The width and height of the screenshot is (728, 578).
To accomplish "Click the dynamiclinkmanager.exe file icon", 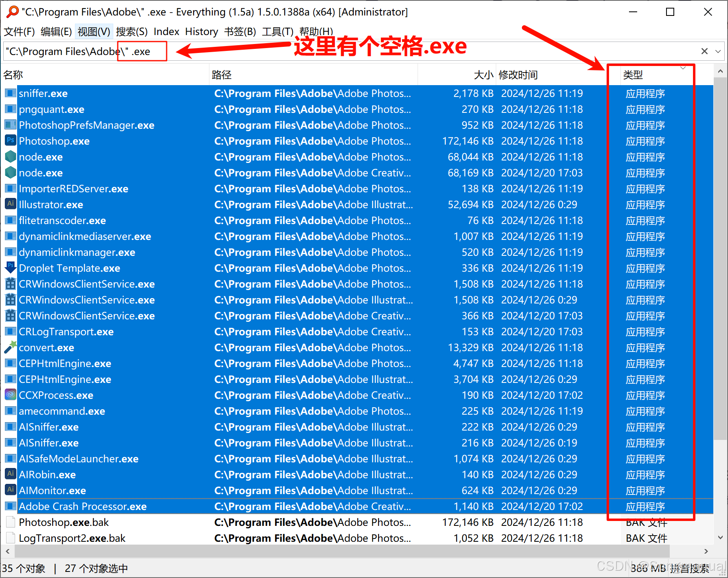I will click(x=11, y=252).
